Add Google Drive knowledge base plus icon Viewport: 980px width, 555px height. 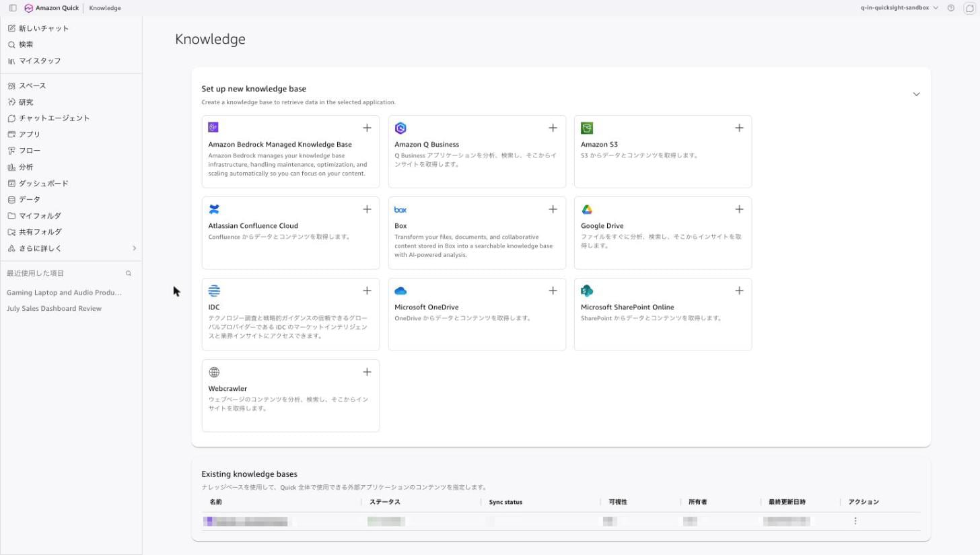[739, 209]
